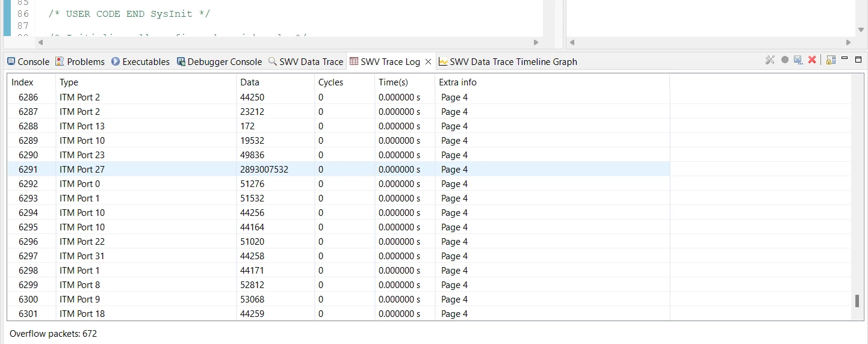Maximize the SWV Trace Log panel

(858, 60)
